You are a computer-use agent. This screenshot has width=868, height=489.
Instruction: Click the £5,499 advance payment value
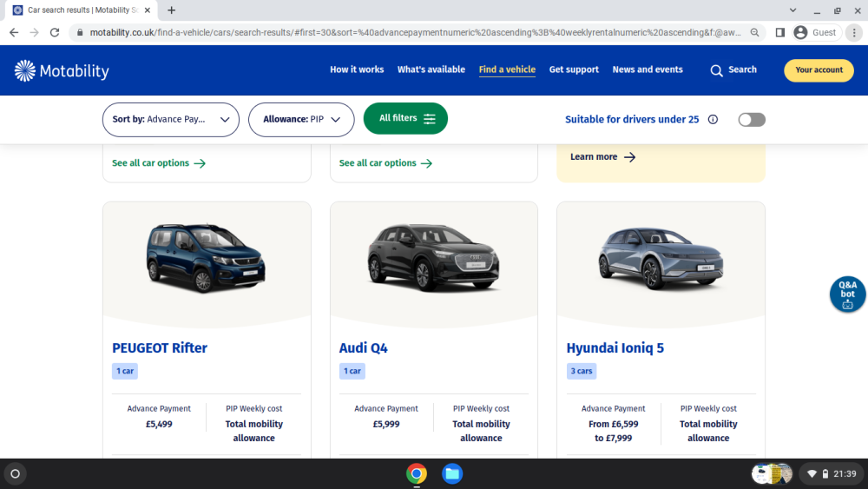159,424
